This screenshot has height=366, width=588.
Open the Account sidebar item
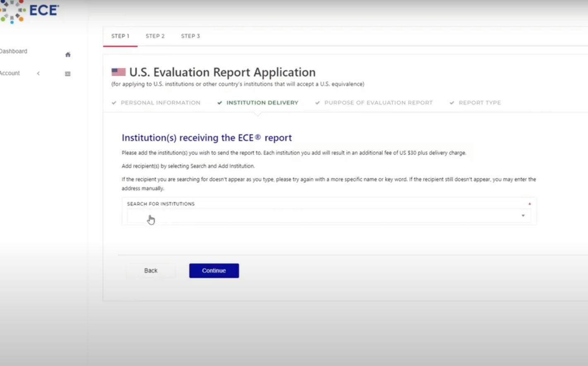10,73
